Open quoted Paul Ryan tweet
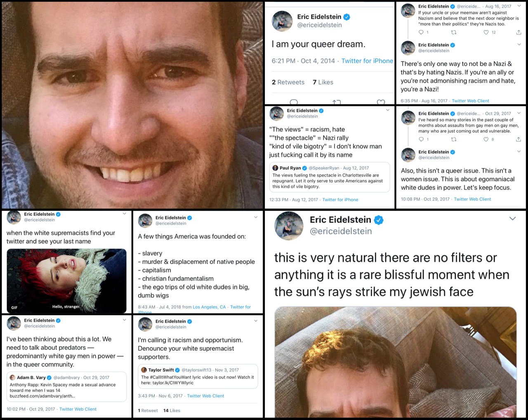This screenshot has height=420, width=528. [329, 177]
